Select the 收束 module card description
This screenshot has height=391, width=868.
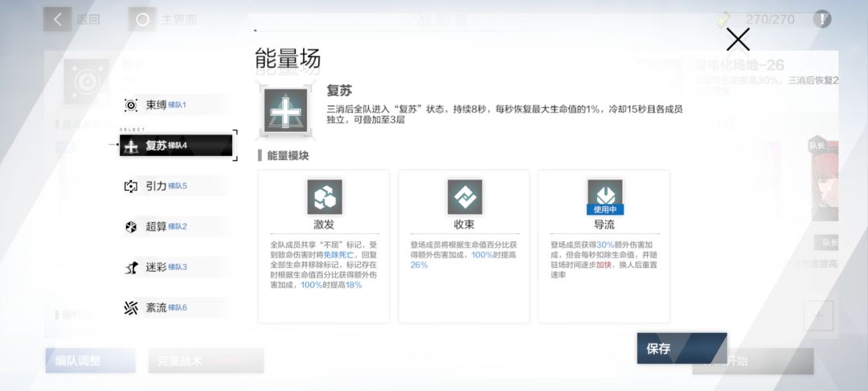[x=464, y=255]
